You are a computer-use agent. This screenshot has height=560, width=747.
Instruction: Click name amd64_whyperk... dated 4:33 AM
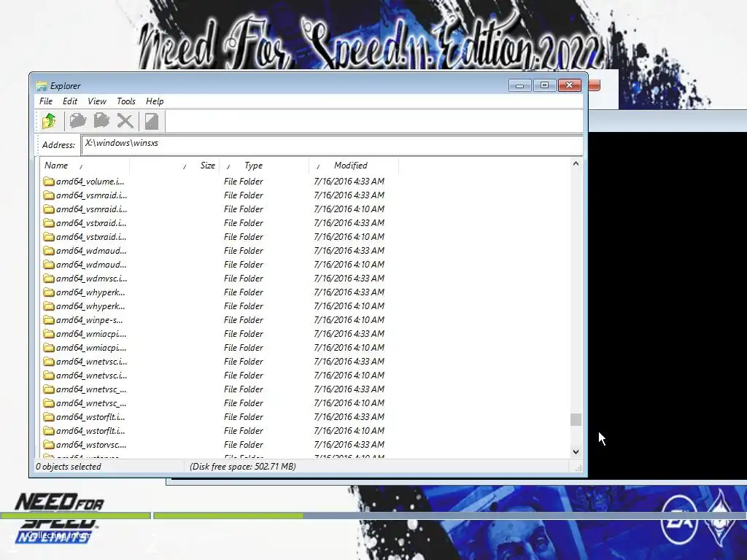pyautogui.click(x=90, y=292)
